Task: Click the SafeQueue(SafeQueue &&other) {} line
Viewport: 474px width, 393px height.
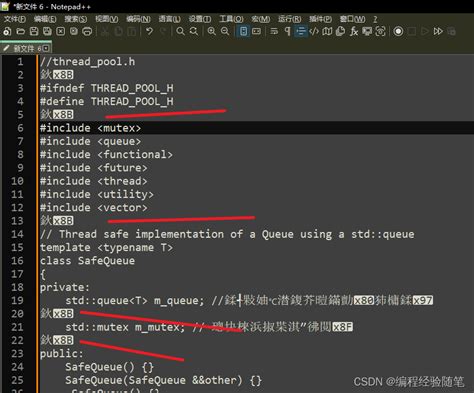Action: click(x=163, y=380)
